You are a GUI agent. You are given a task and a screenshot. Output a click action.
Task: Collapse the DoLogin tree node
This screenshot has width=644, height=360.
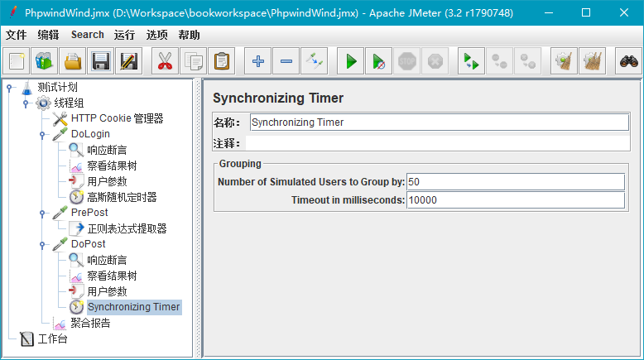point(42,135)
